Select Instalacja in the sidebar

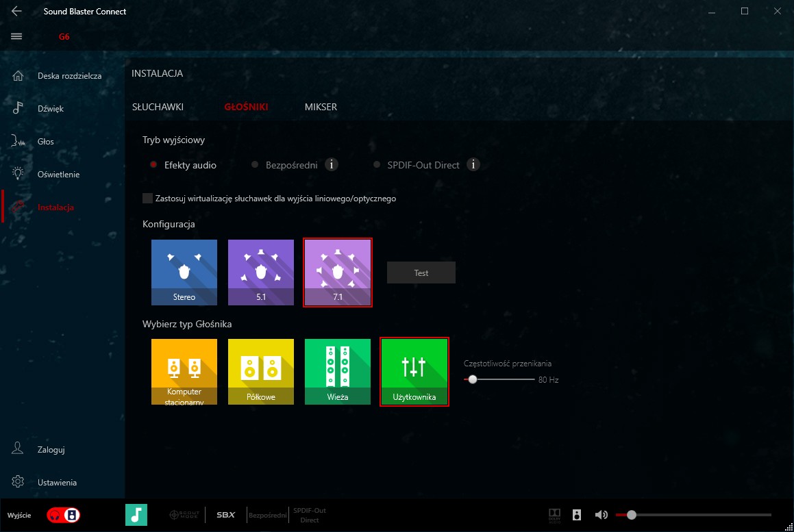tap(55, 207)
